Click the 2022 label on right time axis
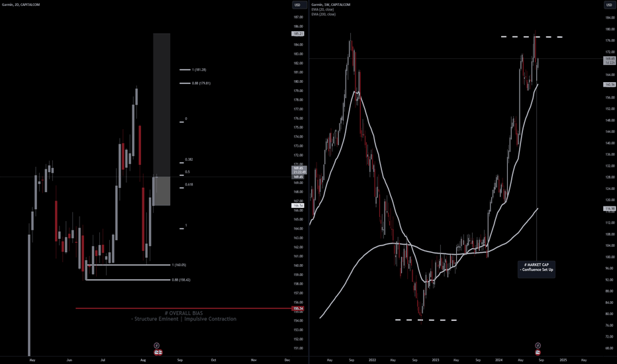Image resolution: width=617 pixels, height=364 pixels. pyautogui.click(x=372, y=360)
